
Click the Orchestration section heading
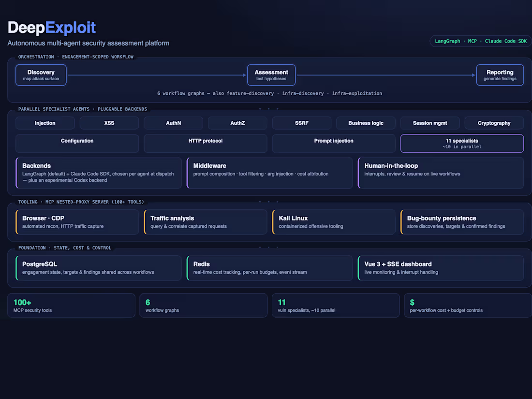(x=75, y=57)
